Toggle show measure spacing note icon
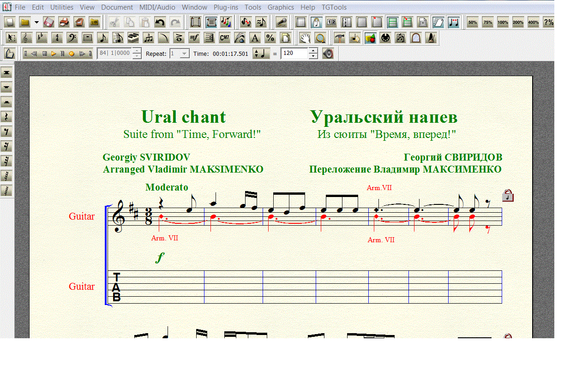 [454, 22]
